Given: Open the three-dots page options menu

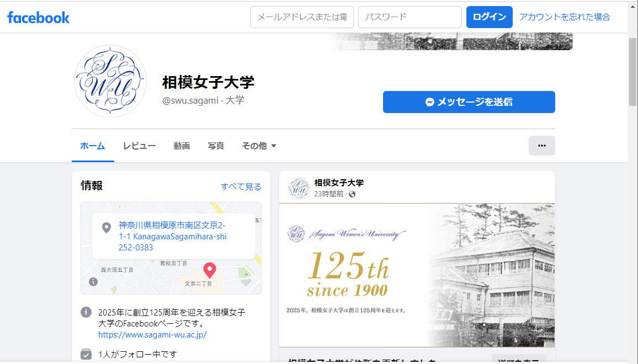Looking at the screenshot, I should point(541,146).
